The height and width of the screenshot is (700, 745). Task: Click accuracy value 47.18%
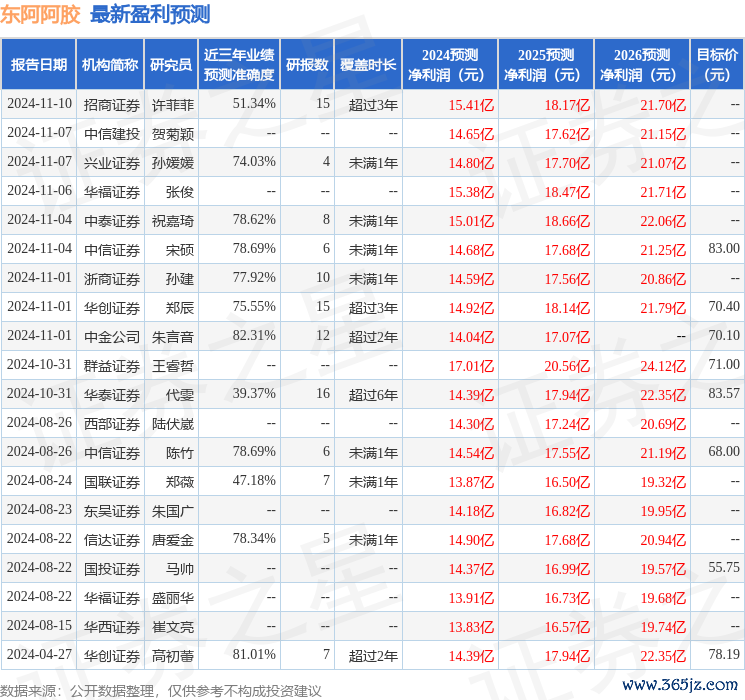(254, 480)
